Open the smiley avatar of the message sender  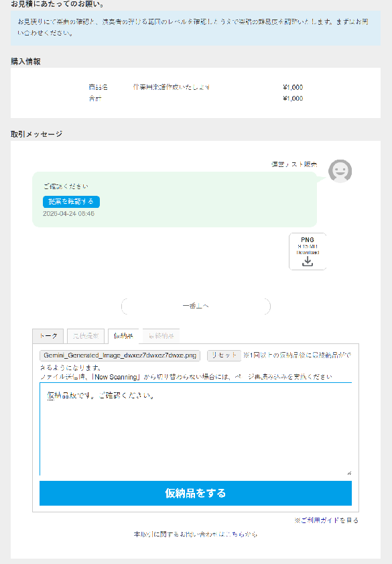pos(340,171)
